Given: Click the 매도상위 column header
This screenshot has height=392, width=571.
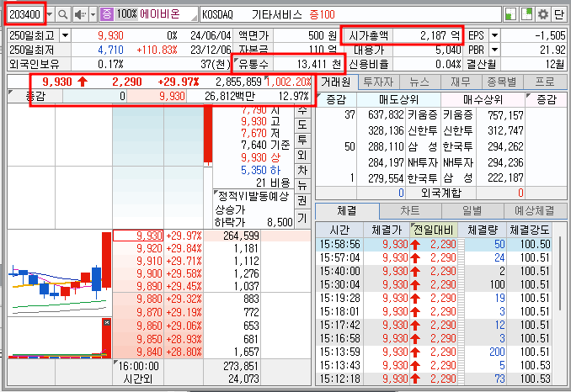Looking at the screenshot, I should tap(398, 99).
